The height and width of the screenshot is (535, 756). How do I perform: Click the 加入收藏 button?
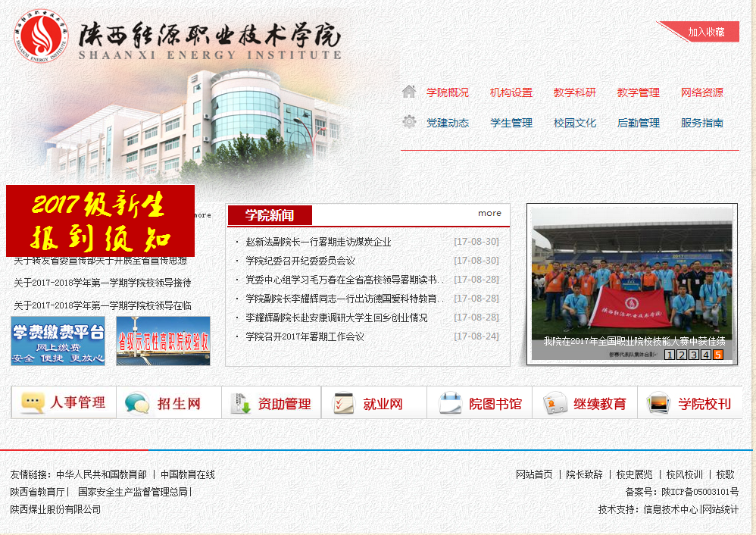pos(706,32)
